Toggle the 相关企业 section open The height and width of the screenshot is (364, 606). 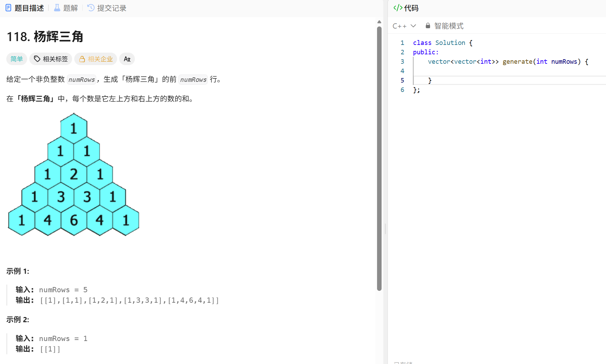(x=95, y=59)
